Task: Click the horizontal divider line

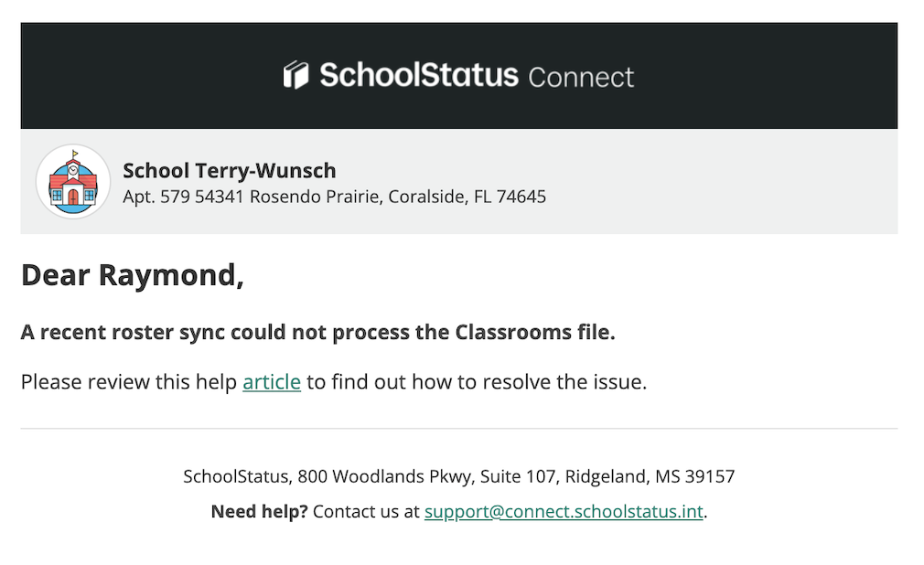Action: click(x=458, y=428)
